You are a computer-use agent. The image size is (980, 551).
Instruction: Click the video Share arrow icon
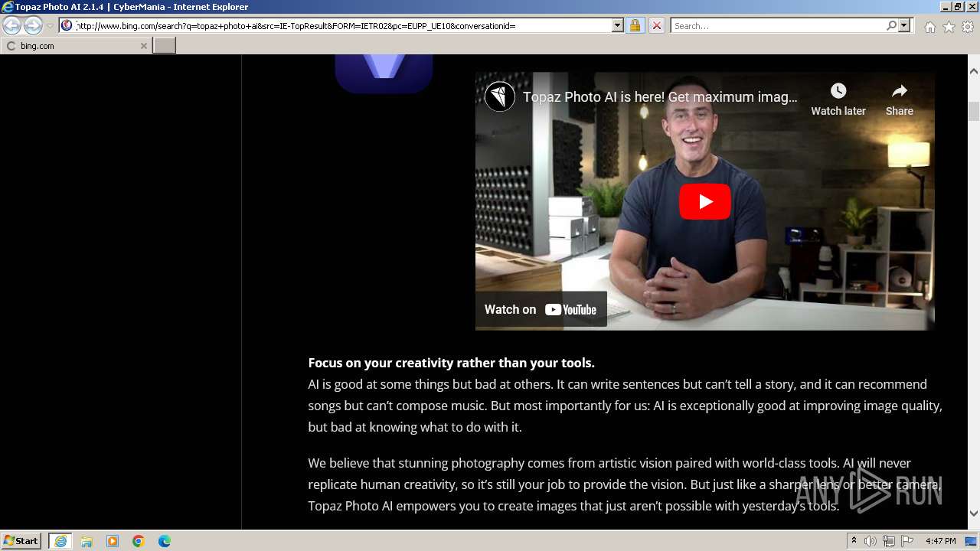[900, 91]
